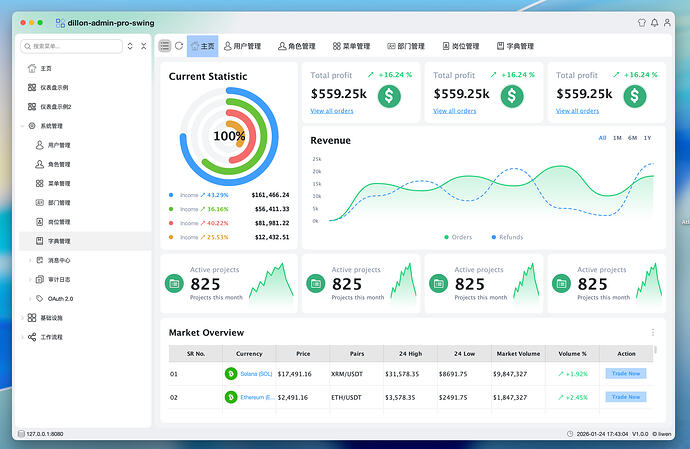
Task: Click the dashboard icon for 仪表盘示例
Action: (32, 87)
